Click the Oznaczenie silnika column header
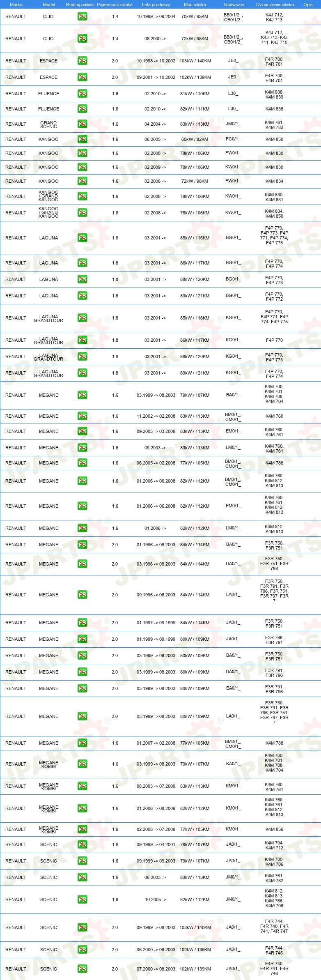This screenshot has height=980, width=321. [x=275, y=5]
